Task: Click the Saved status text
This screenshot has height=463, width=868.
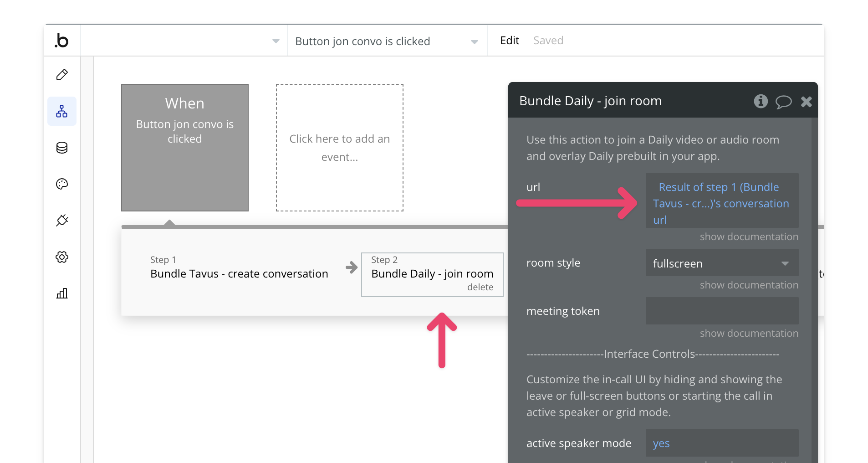Action: point(548,41)
